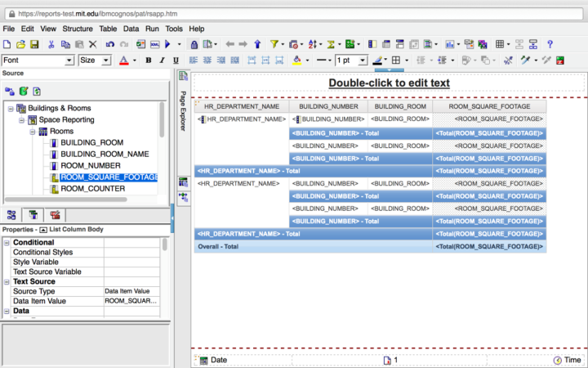588x368 pixels.
Task: Toggle Italic formatting
Action: pyautogui.click(x=162, y=60)
